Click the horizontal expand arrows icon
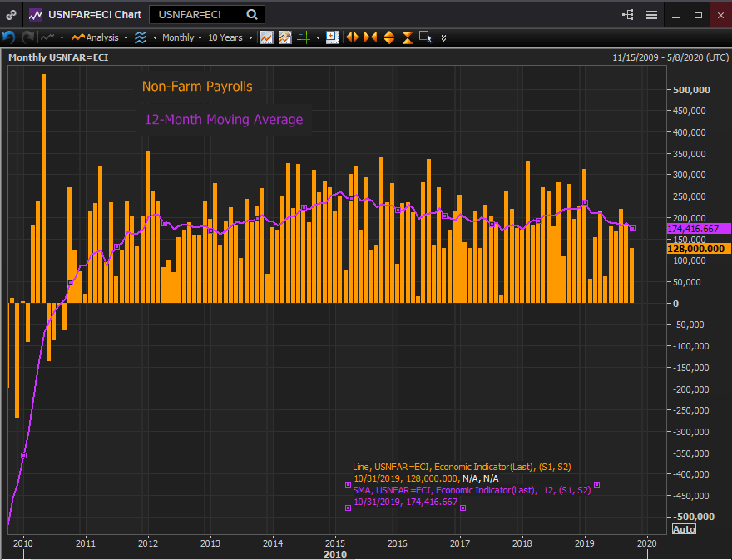Screen dimensions: 732x560 tap(352, 37)
